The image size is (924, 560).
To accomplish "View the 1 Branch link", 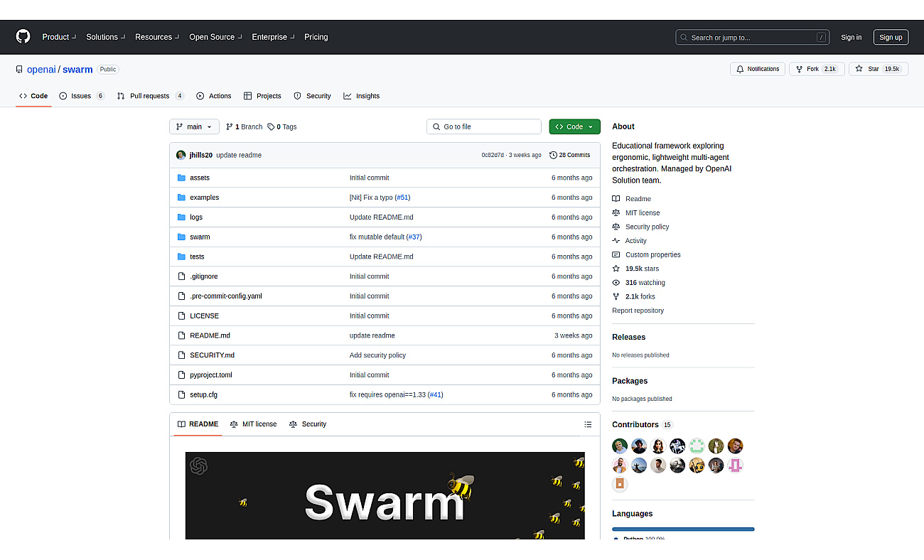I will click(x=244, y=126).
